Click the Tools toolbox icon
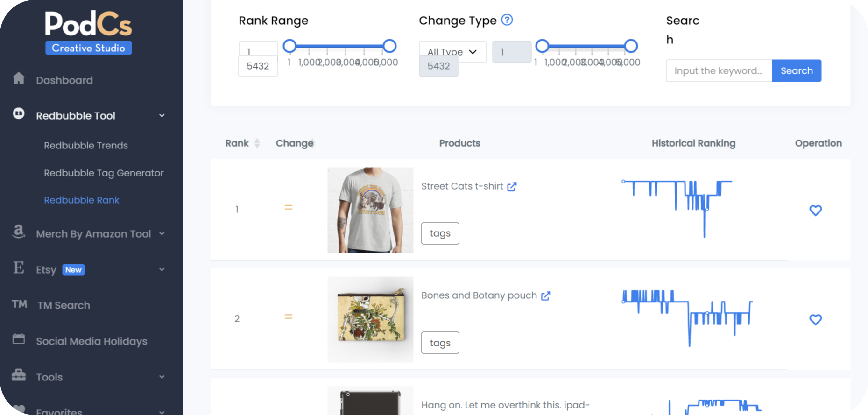The image size is (868, 415). 18,376
